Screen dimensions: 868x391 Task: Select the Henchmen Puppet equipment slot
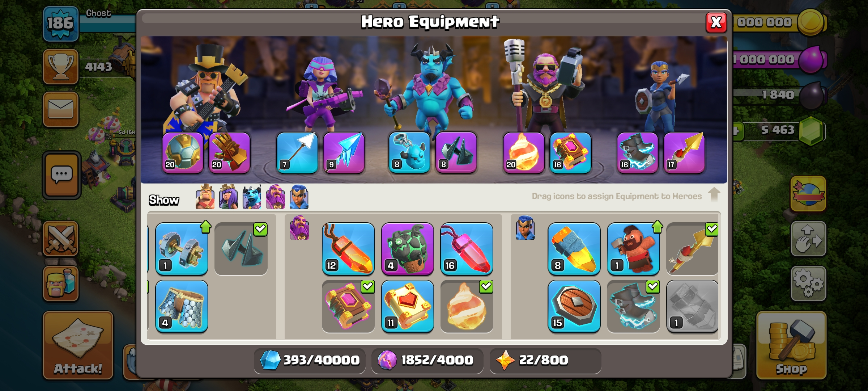(x=409, y=152)
